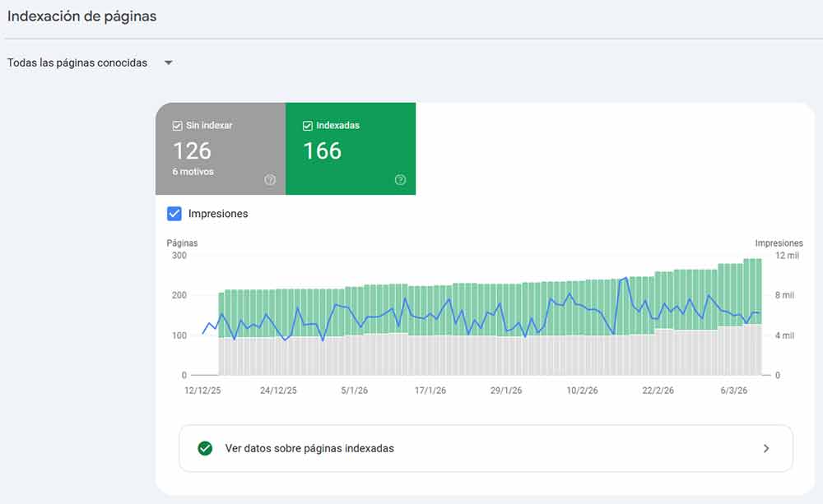Click the 12 mil label on impressions axis
Screen dimensions: 823x504
(x=787, y=256)
